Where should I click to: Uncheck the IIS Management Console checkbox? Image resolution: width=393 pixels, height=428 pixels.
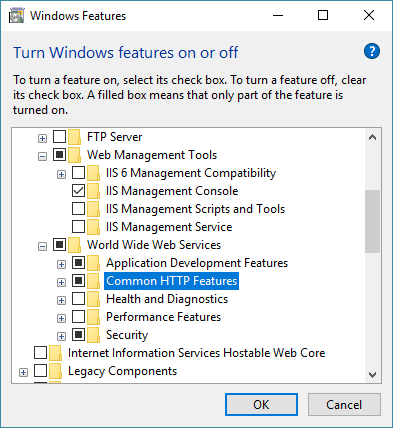tap(79, 191)
